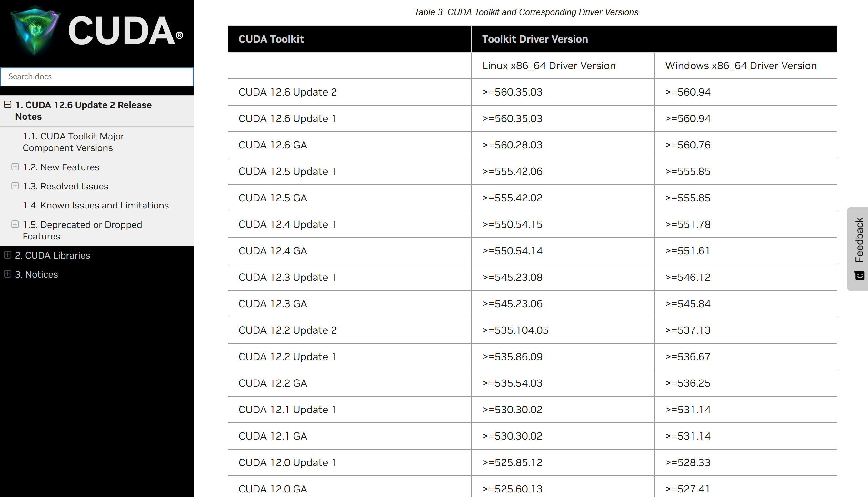
Task: Expand the 1.3 Resolved Issues section
Action: tap(15, 186)
